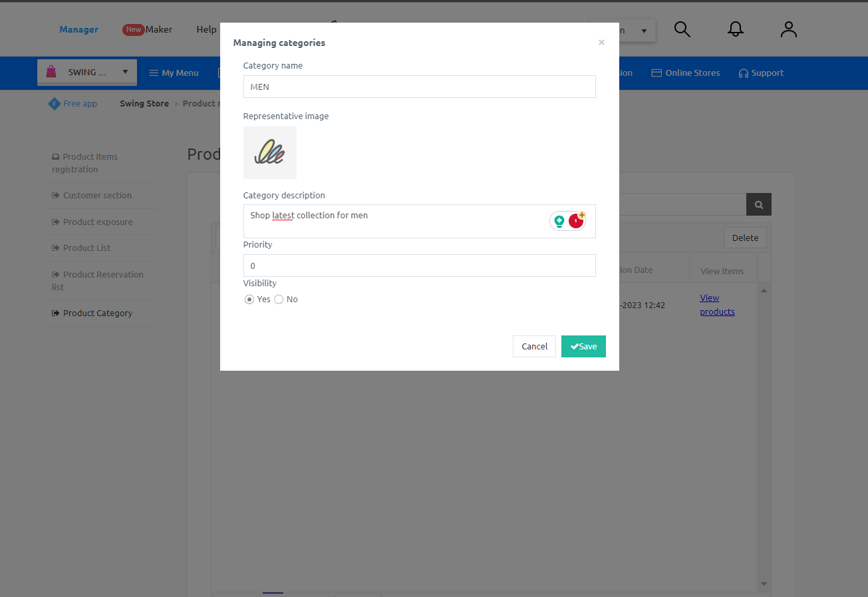868x597 pixels.
Task: Open the Help menu
Action: point(206,29)
